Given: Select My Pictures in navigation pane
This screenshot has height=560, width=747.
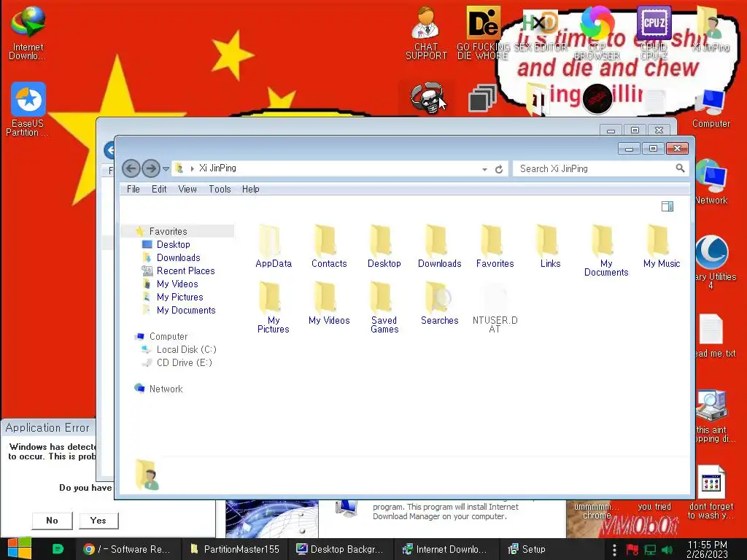Looking at the screenshot, I should [179, 297].
